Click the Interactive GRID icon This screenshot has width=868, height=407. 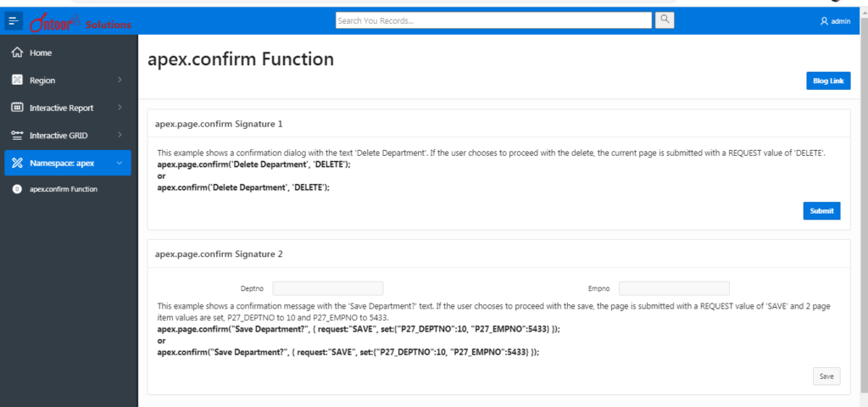coord(17,136)
